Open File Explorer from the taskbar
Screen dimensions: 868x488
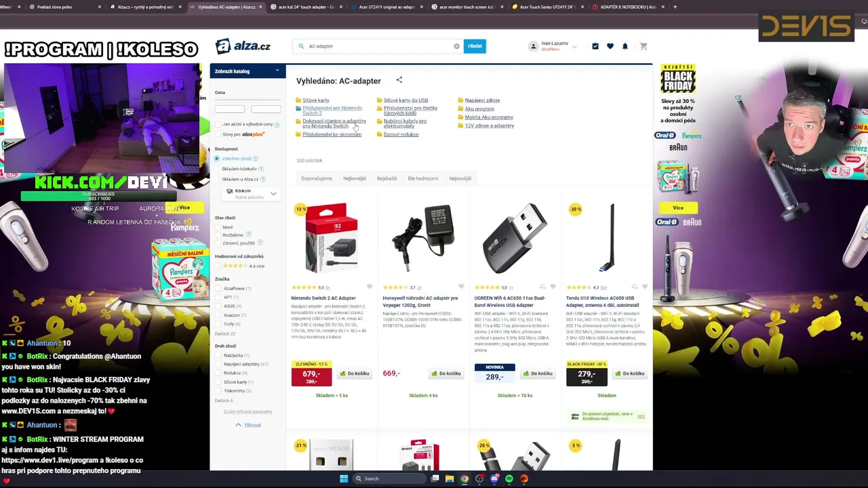pyautogui.click(x=449, y=479)
